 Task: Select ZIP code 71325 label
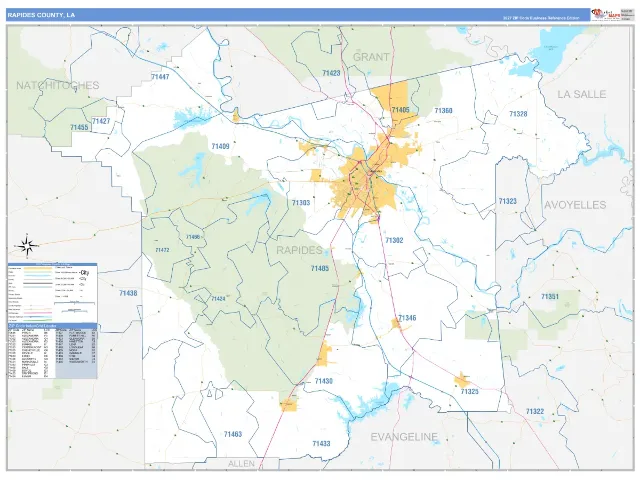point(469,391)
